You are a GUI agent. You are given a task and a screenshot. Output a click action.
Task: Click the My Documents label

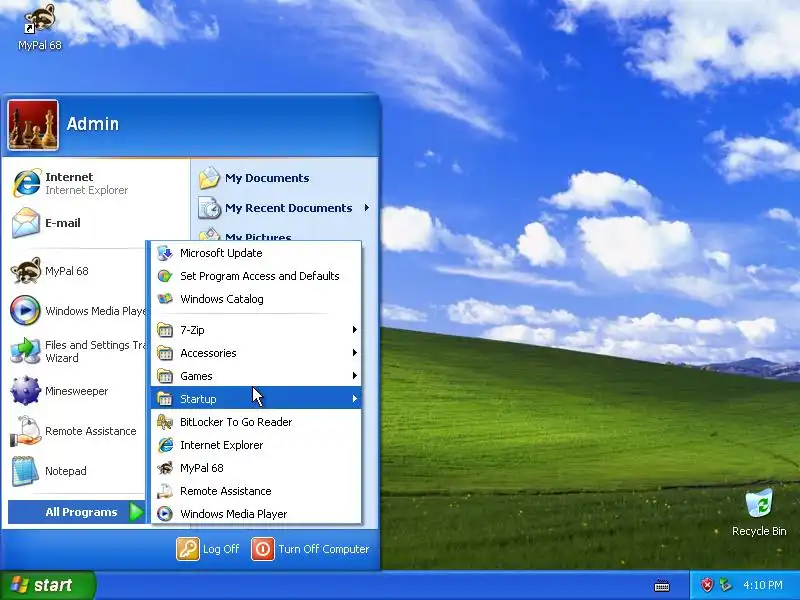(267, 178)
